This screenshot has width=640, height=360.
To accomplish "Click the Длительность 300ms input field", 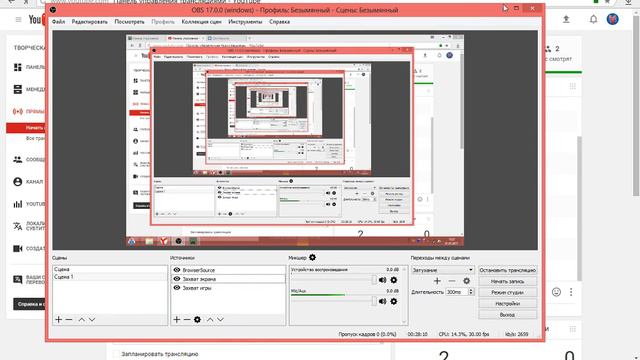I will (457, 292).
